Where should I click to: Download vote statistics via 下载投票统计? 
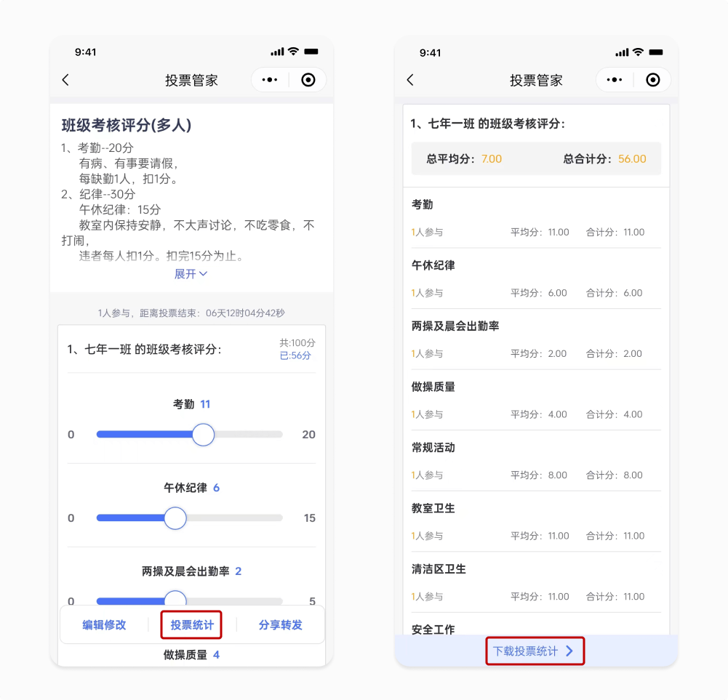click(535, 651)
